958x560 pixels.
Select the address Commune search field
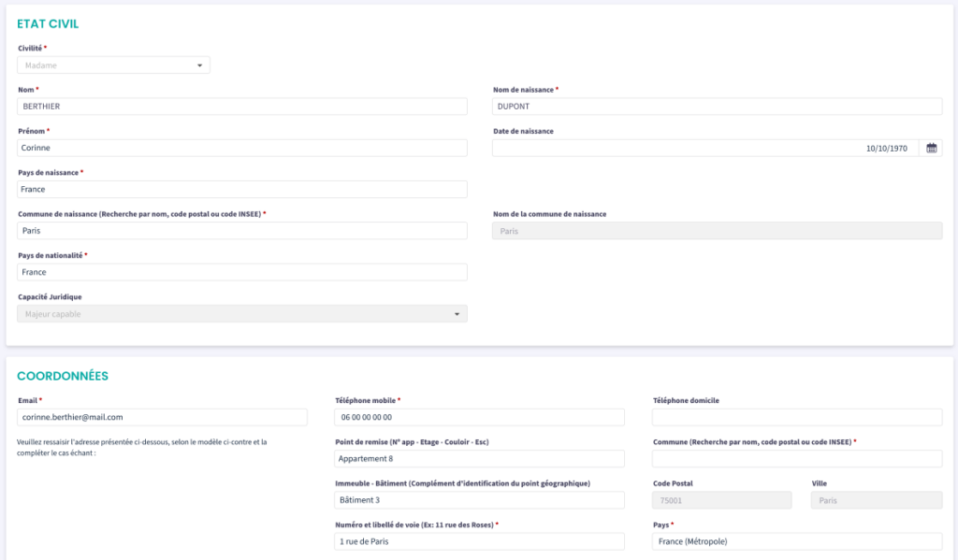(796, 459)
